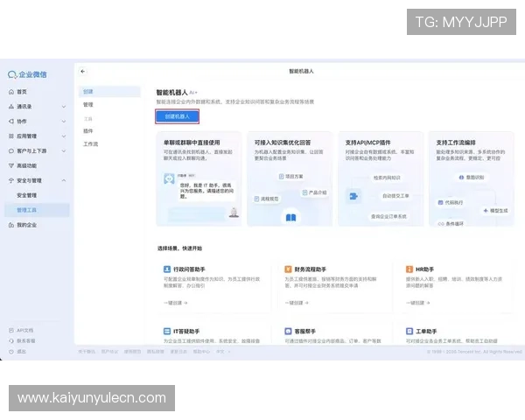Select 管理工具 submenu item
This screenshot has height=420, width=525.
point(37,210)
